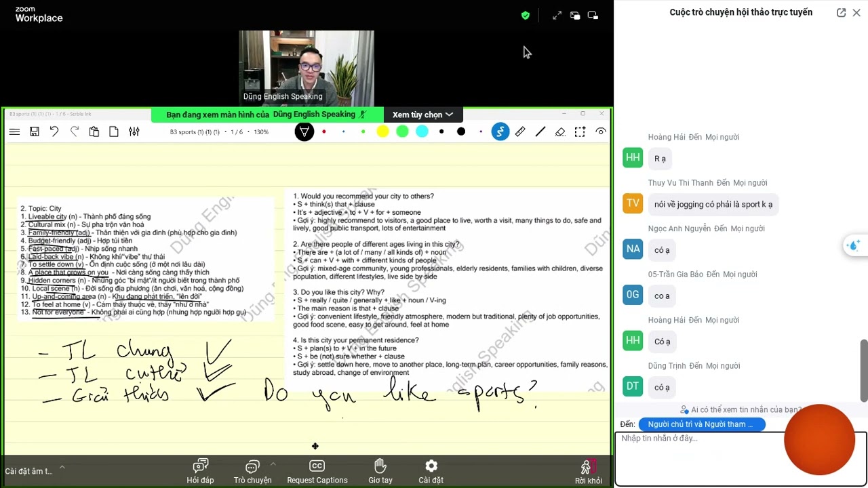This screenshot has width=868, height=488.
Task: Raise hand with Giơ tay button
Action: point(380,472)
